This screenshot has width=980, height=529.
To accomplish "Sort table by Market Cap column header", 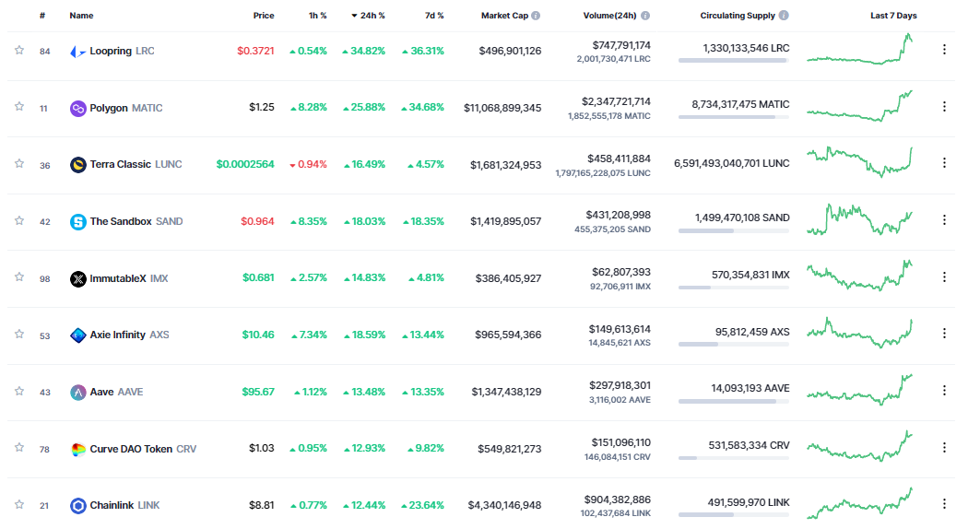I will (x=504, y=16).
